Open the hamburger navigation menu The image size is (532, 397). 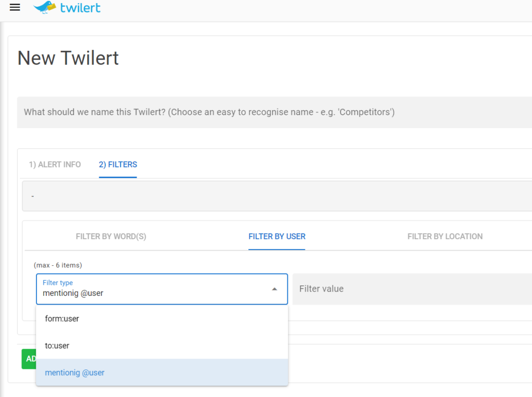point(15,8)
